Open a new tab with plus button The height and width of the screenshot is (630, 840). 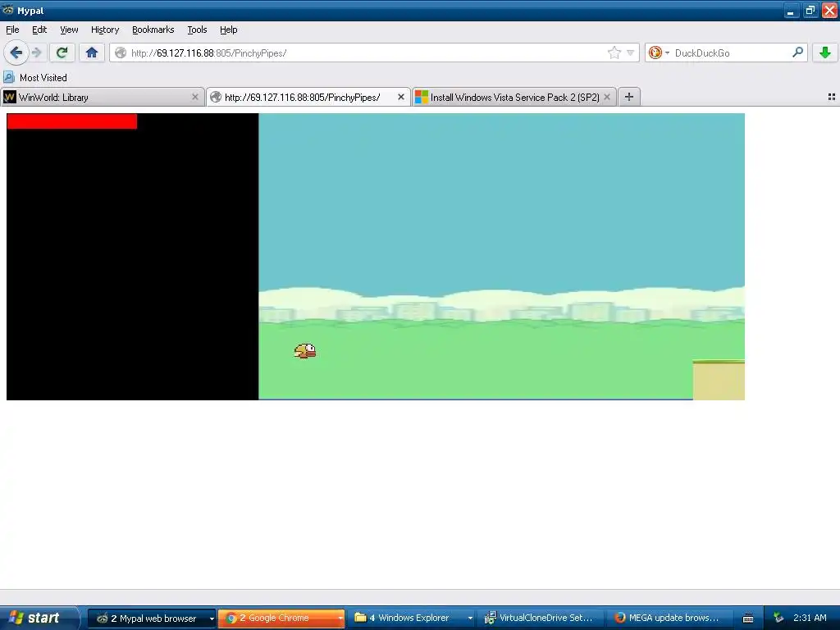click(629, 97)
